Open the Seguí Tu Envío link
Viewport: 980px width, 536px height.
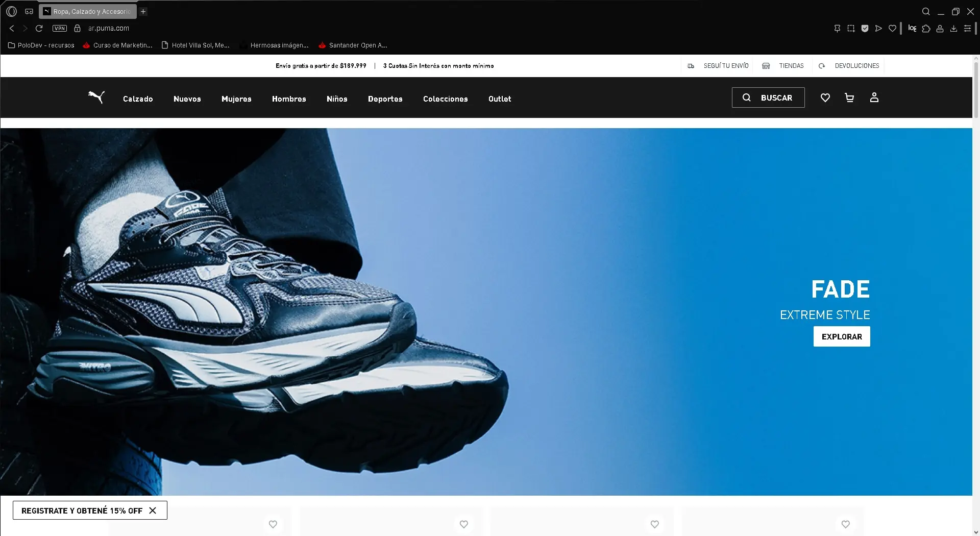(x=726, y=66)
